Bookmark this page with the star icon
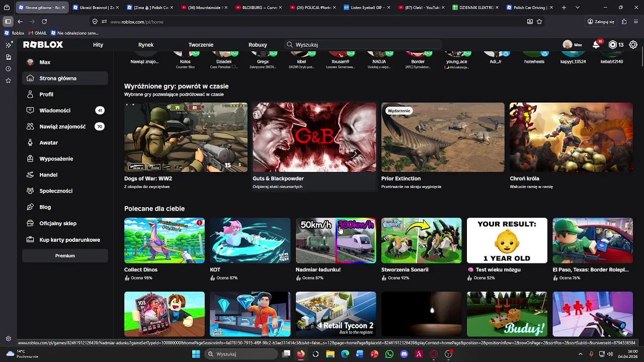Viewport: 644px width, 362px height. point(539,22)
